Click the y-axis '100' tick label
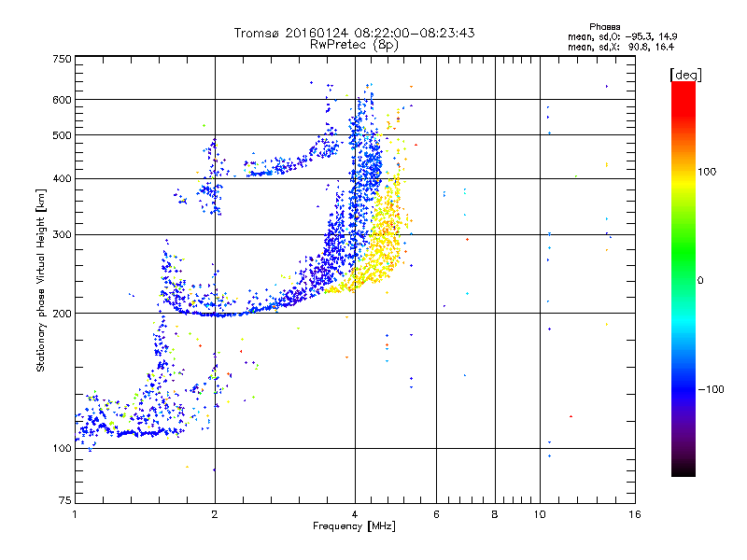 tap(63, 448)
